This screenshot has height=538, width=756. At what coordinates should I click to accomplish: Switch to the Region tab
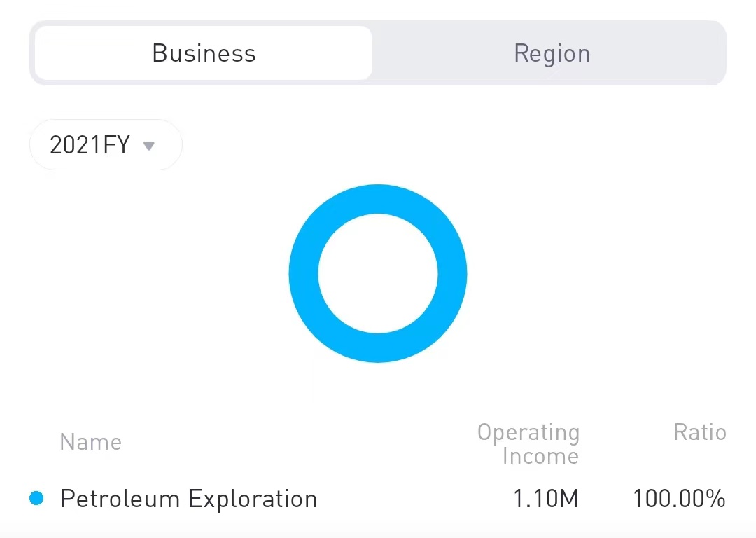(552, 53)
